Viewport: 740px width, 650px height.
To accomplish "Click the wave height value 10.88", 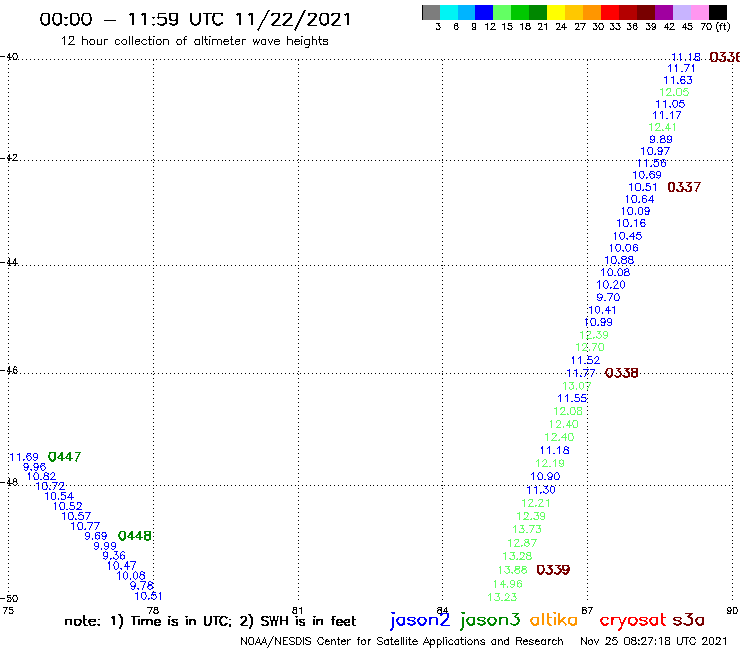I will pos(619,260).
